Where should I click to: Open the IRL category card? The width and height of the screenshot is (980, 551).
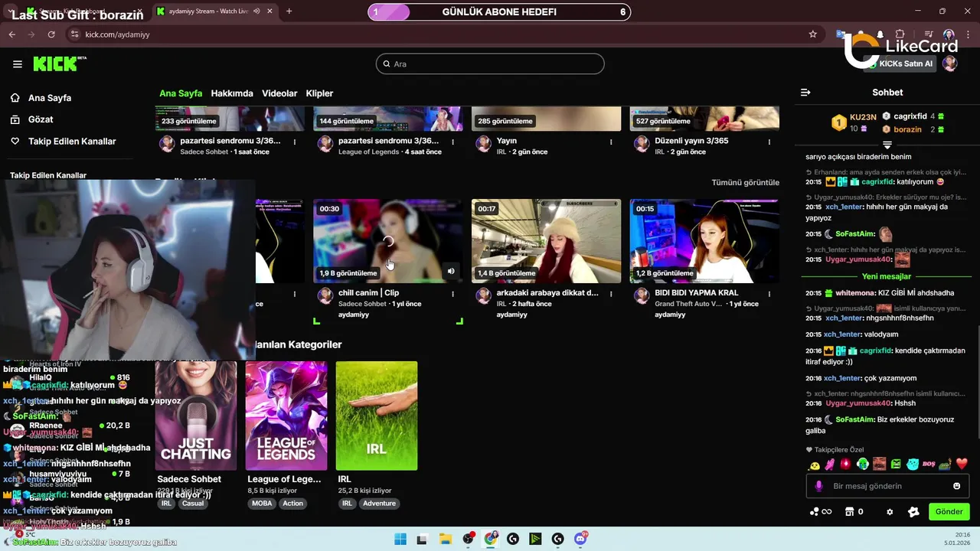pyautogui.click(x=377, y=416)
